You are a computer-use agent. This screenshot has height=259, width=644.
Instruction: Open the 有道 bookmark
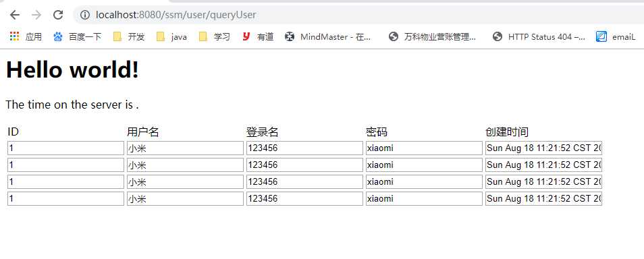click(x=258, y=37)
